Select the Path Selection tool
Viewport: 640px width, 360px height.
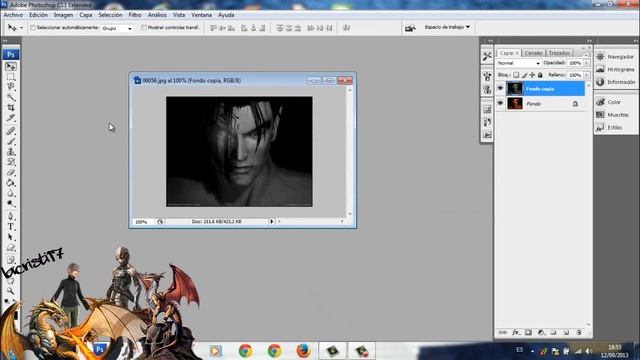pyautogui.click(x=11, y=237)
